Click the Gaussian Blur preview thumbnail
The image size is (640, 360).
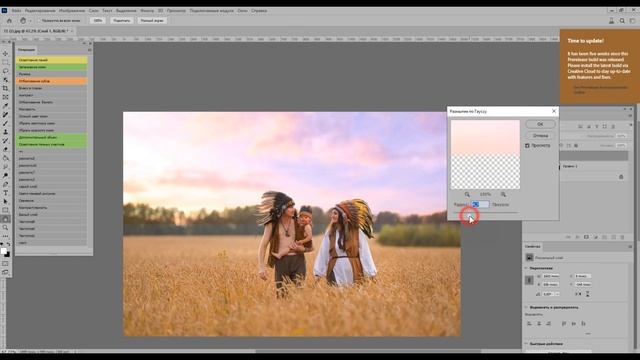pyautogui.click(x=485, y=154)
